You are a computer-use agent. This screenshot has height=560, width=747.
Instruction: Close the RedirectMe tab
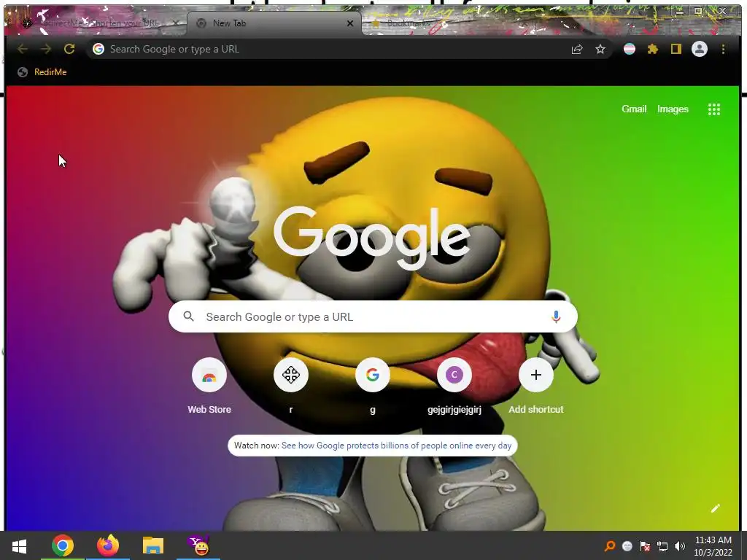click(x=176, y=23)
